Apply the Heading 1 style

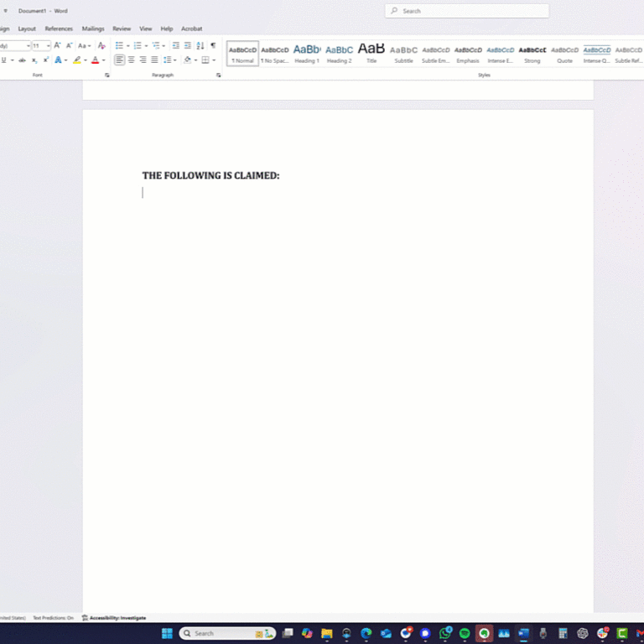(x=307, y=53)
